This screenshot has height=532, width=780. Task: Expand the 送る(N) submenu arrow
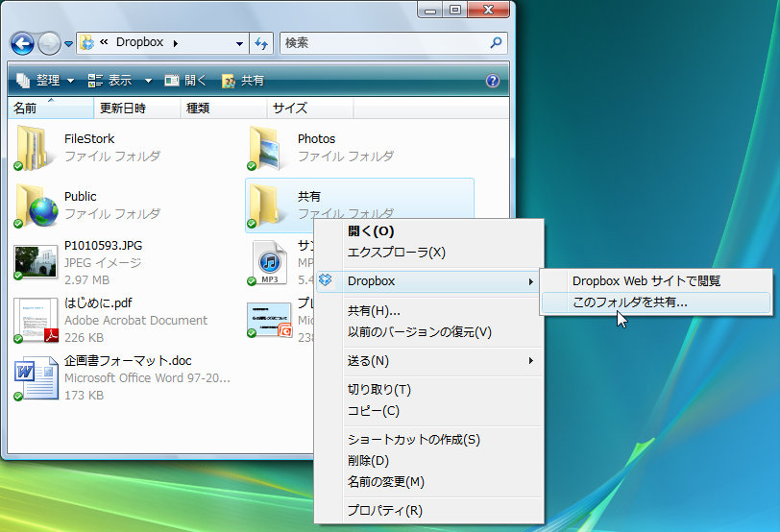pos(531,361)
